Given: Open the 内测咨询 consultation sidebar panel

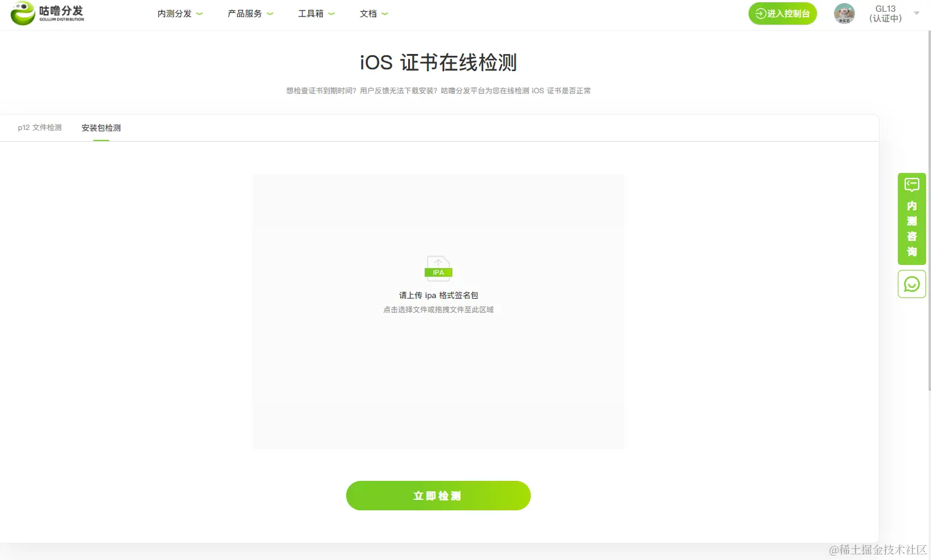Looking at the screenshot, I should (x=911, y=219).
